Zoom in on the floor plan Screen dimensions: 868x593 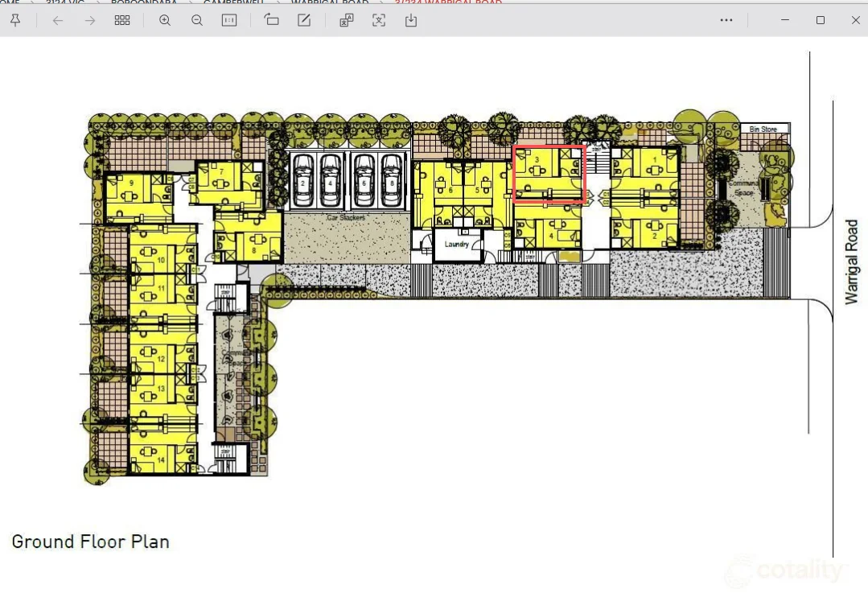pos(164,20)
